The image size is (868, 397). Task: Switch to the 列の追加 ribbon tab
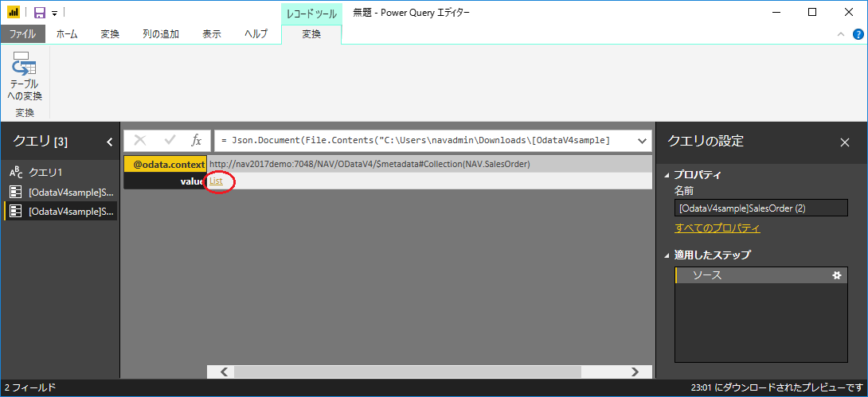pyautogui.click(x=161, y=34)
